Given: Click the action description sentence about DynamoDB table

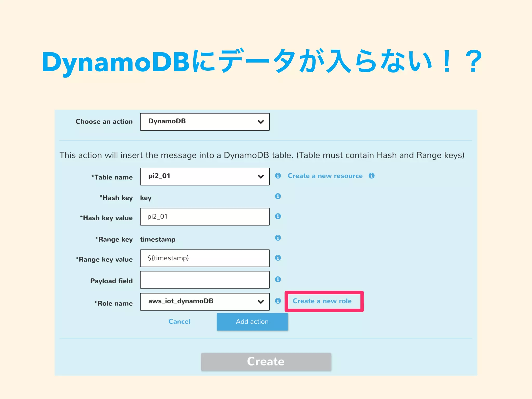Looking at the screenshot, I should [262, 155].
